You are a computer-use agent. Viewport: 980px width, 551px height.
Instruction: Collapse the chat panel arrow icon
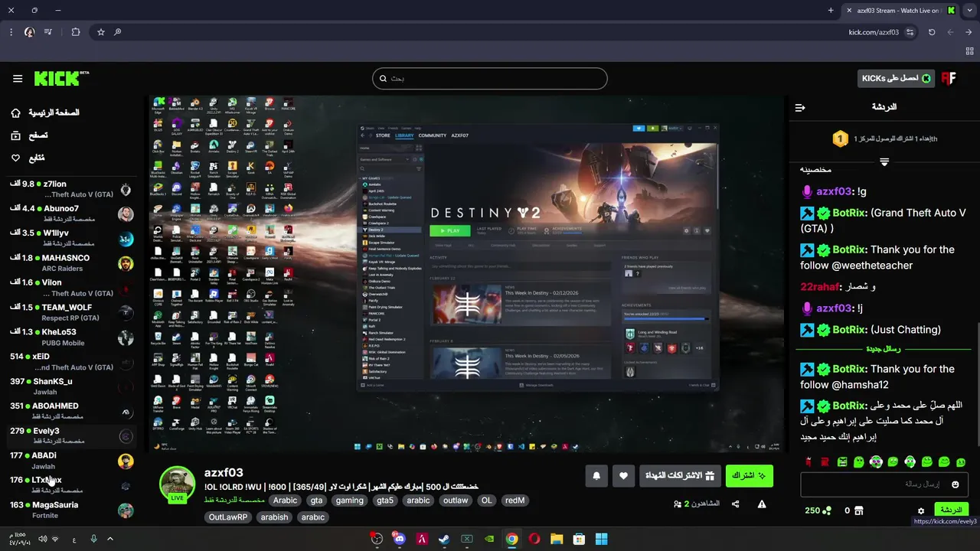pyautogui.click(x=800, y=107)
